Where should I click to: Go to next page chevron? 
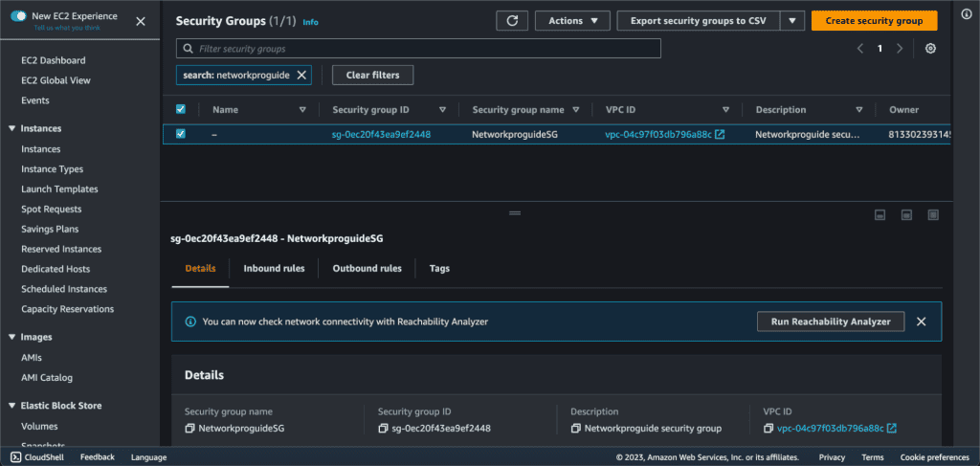coord(900,49)
